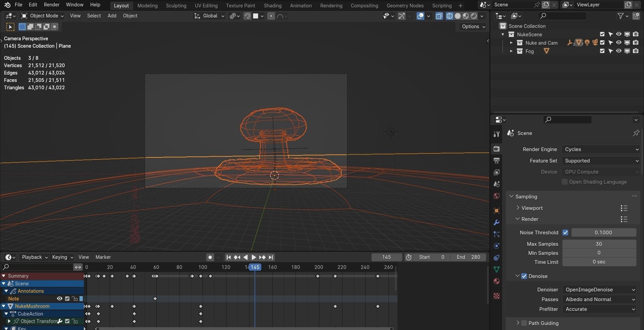Uncheck the Denoise checkbox
644x330 pixels.
pos(524,276)
